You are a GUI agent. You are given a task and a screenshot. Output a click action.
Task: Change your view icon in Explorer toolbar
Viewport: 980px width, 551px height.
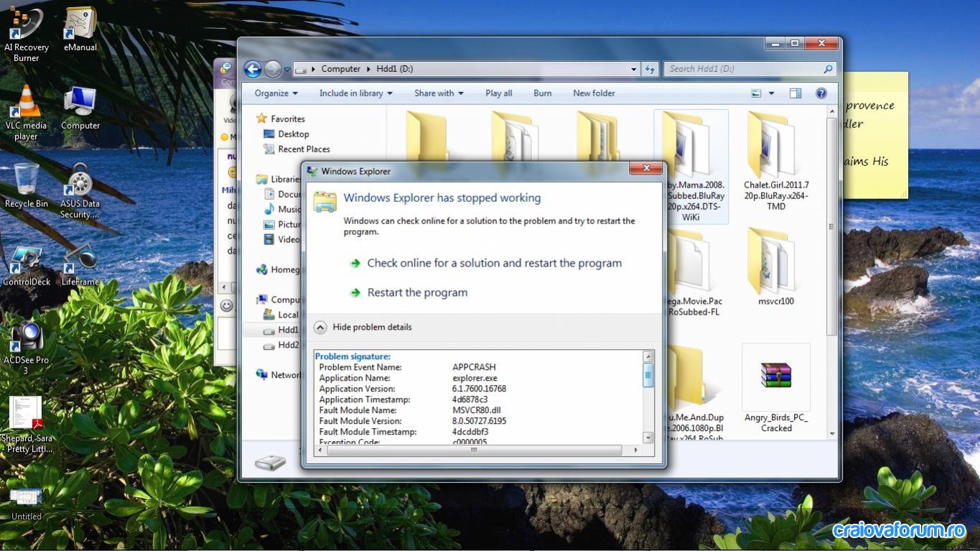tap(756, 93)
